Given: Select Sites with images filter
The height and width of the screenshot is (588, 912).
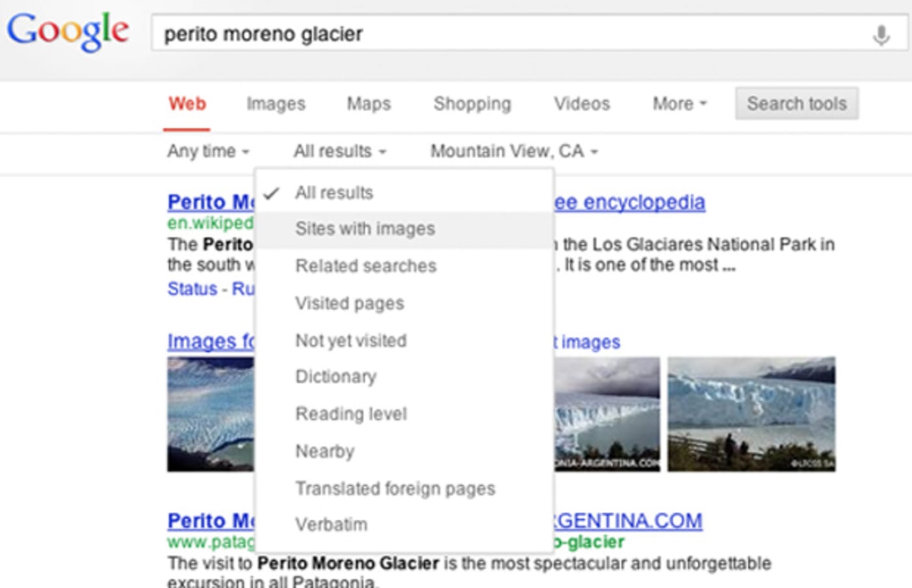Looking at the screenshot, I should pyautogui.click(x=365, y=229).
